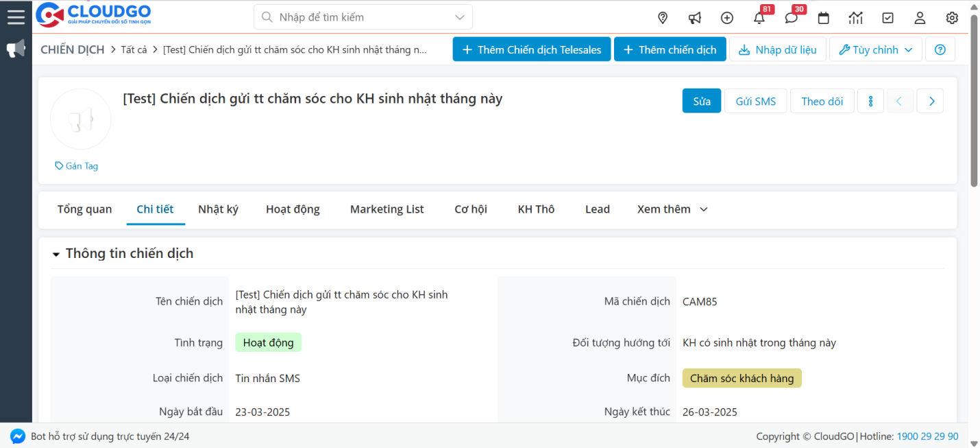Open the calendar icon
The image size is (980, 448).
coord(824,18)
